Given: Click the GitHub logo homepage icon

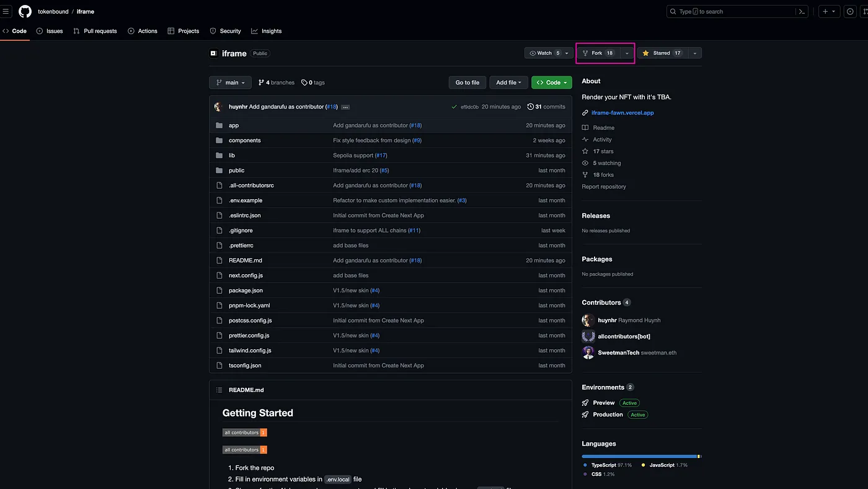Looking at the screenshot, I should (x=25, y=11).
